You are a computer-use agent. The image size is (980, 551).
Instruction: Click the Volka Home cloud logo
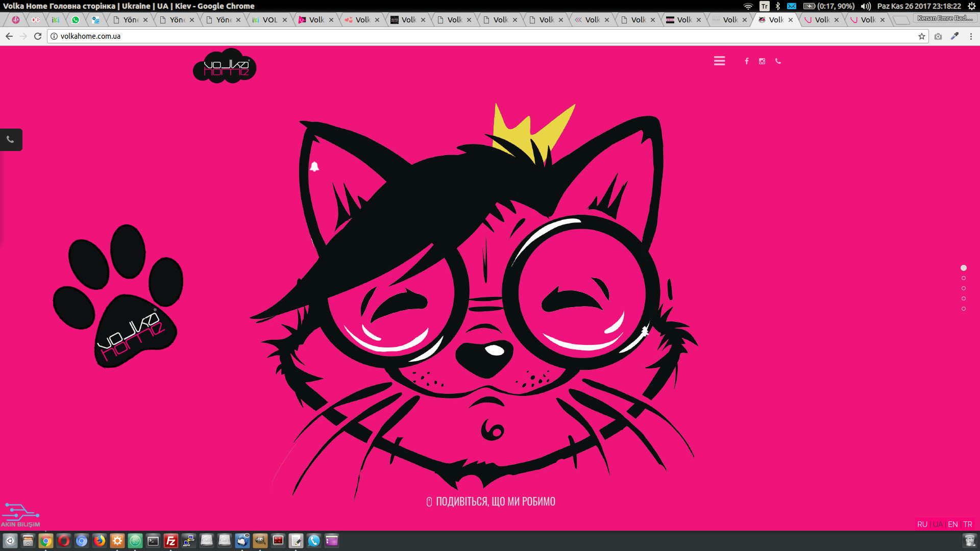click(x=225, y=66)
